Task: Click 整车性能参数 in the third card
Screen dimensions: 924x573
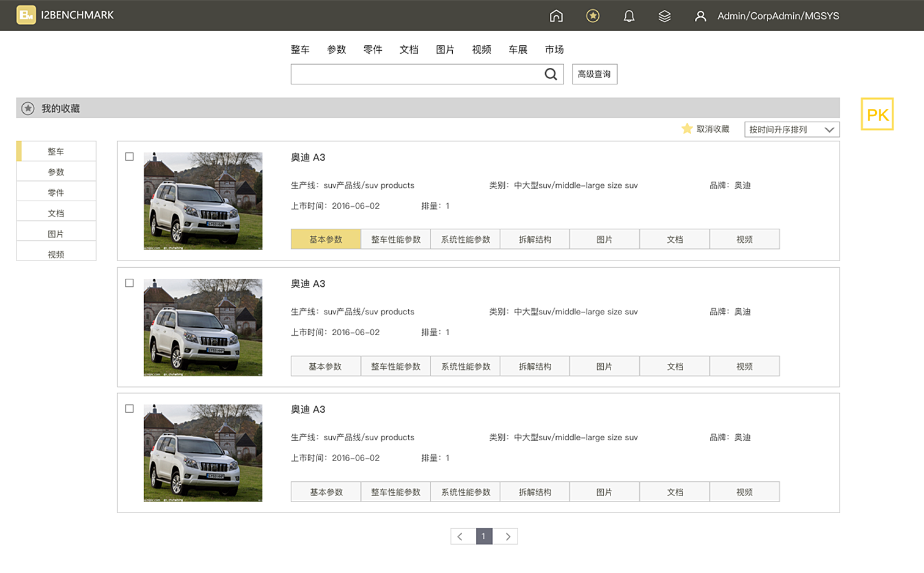Action: [x=396, y=492]
